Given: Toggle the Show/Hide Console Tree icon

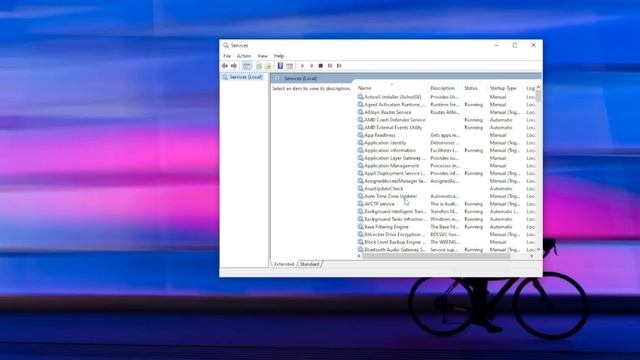Looking at the screenshot, I should coord(247,66).
